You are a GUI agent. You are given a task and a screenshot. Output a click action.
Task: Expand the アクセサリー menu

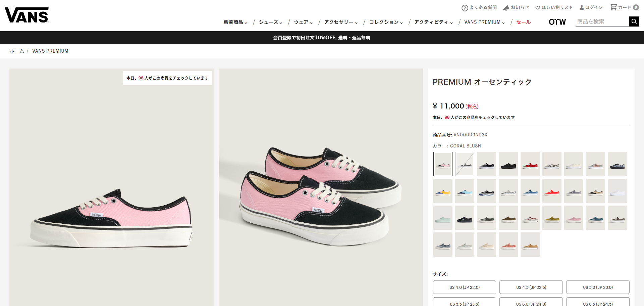(341, 22)
